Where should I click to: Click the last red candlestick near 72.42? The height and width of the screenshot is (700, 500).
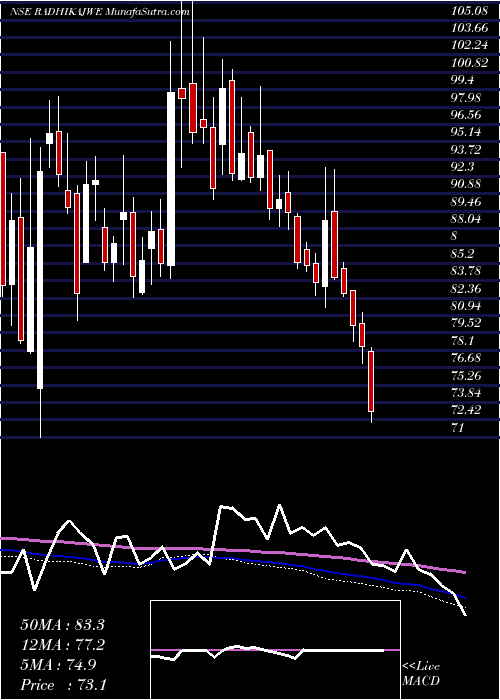[x=371, y=382]
